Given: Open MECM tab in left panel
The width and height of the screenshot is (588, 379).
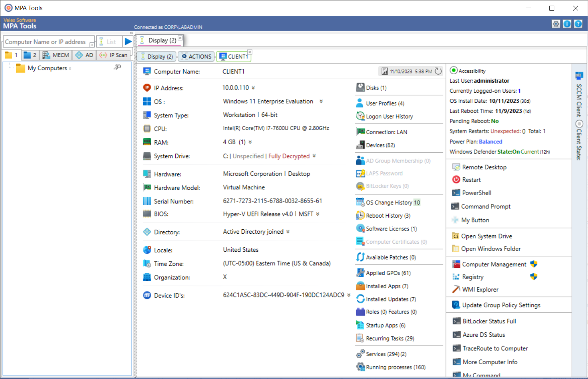Looking at the screenshot, I should pyautogui.click(x=56, y=55).
